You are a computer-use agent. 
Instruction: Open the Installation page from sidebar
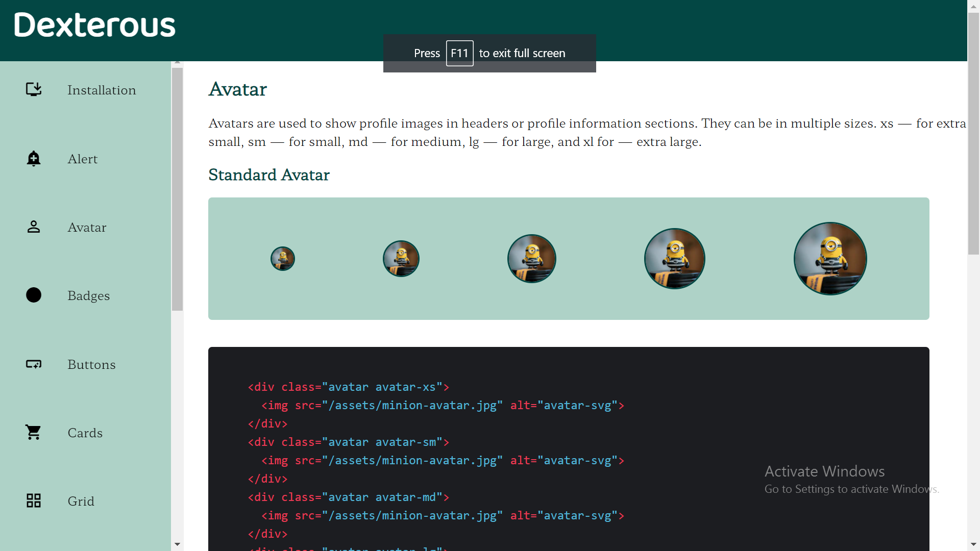point(101,90)
